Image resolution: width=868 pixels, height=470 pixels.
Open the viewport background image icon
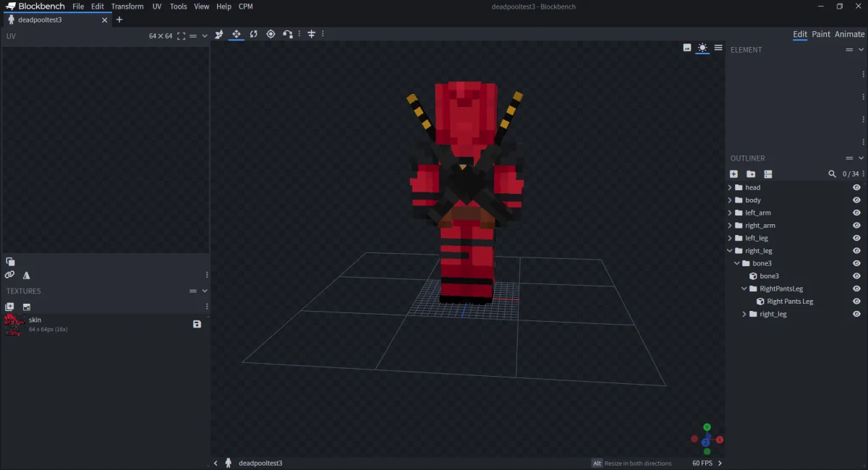coord(687,48)
